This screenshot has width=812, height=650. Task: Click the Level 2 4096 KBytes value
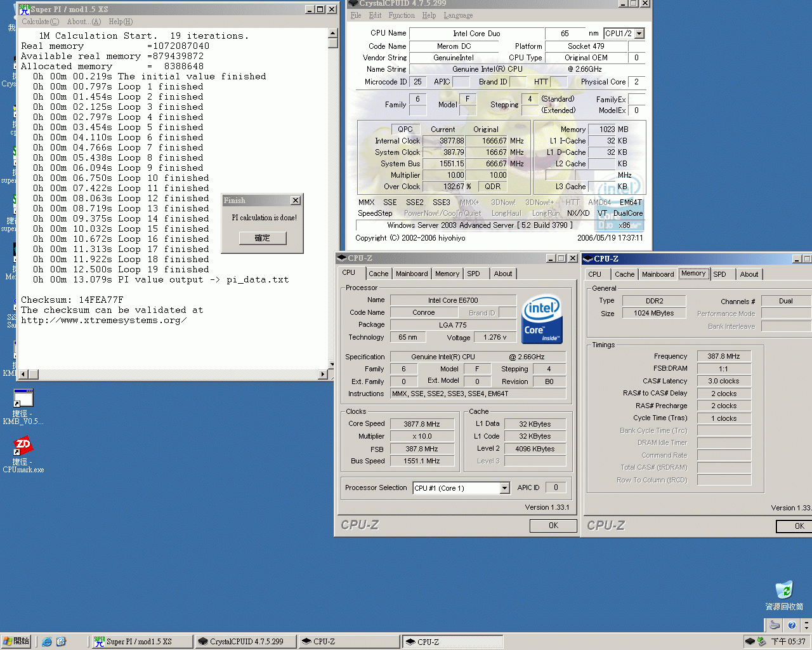click(x=535, y=449)
